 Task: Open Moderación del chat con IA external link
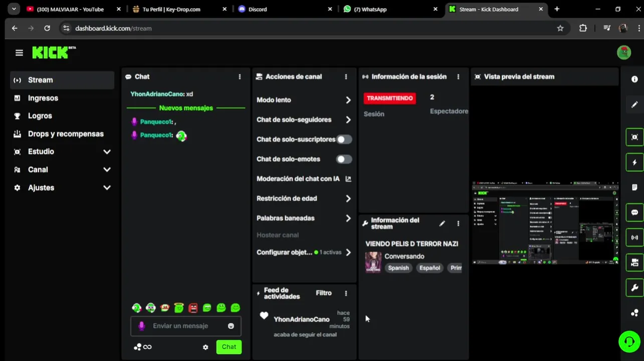(x=348, y=179)
